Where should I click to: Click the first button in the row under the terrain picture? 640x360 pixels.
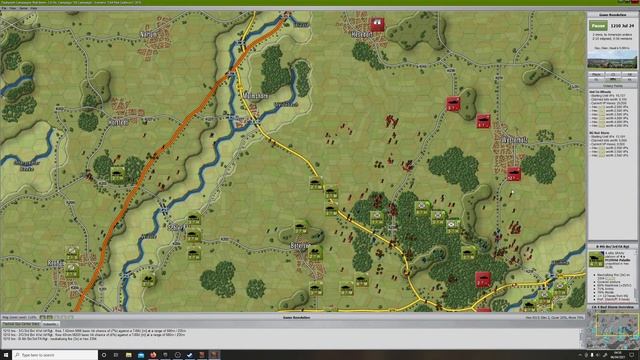point(596,75)
